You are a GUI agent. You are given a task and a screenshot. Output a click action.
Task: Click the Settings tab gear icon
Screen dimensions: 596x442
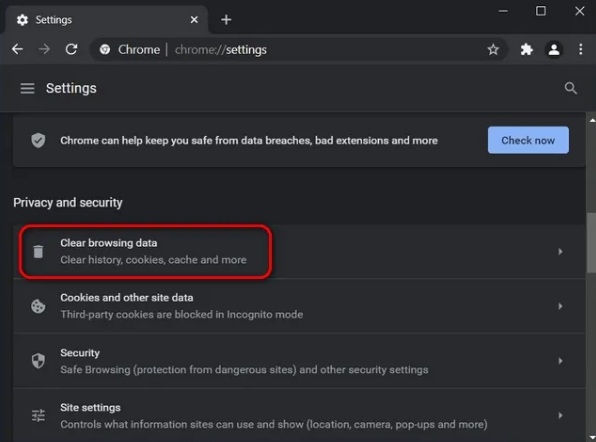(x=22, y=20)
